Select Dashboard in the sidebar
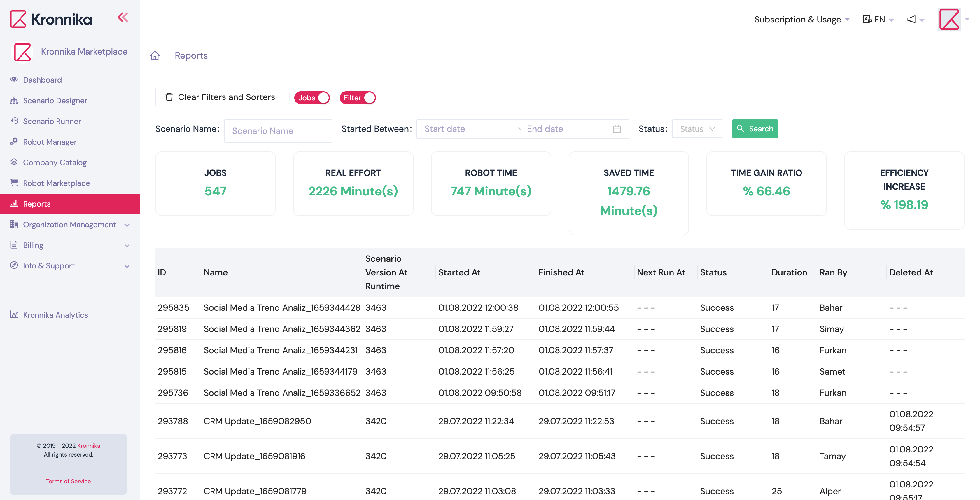The width and height of the screenshot is (980, 500). click(x=42, y=80)
